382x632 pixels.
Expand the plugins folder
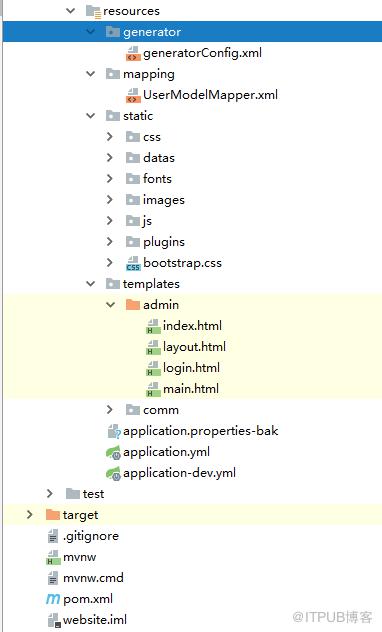point(110,241)
